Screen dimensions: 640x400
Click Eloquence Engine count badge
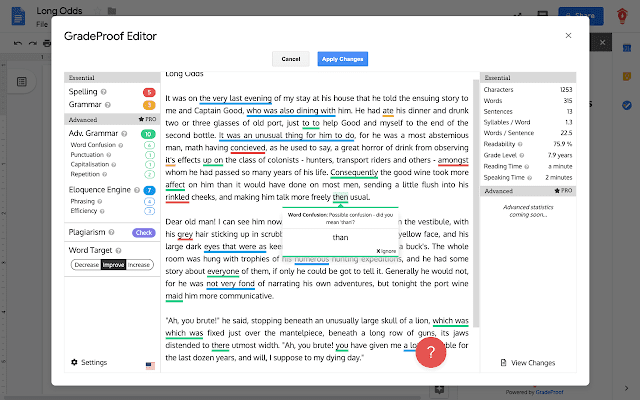[x=149, y=190]
